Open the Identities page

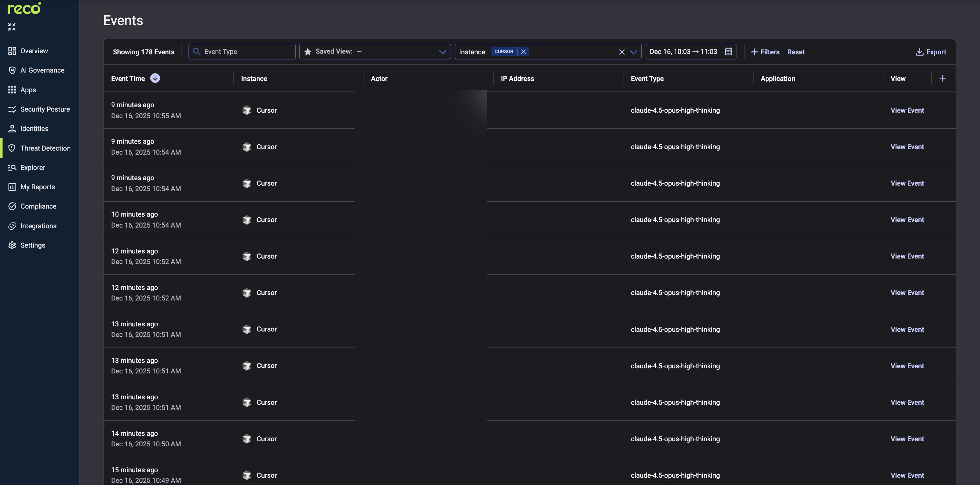tap(34, 129)
